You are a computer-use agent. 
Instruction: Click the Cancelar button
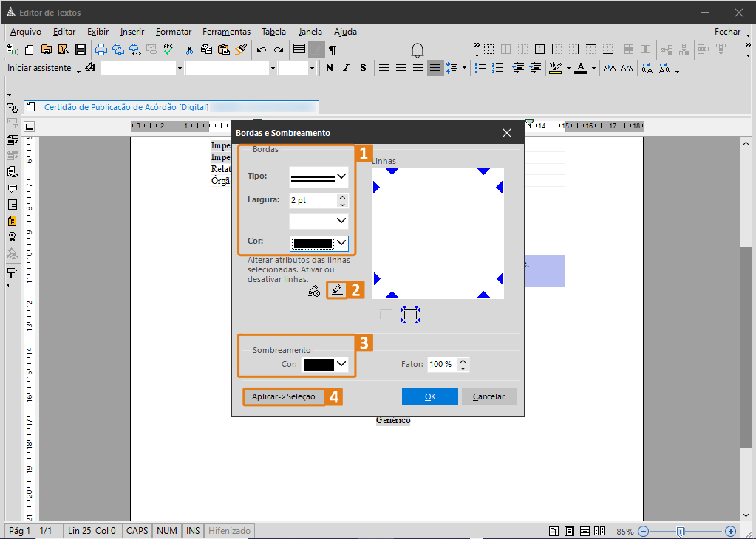(488, 396)
